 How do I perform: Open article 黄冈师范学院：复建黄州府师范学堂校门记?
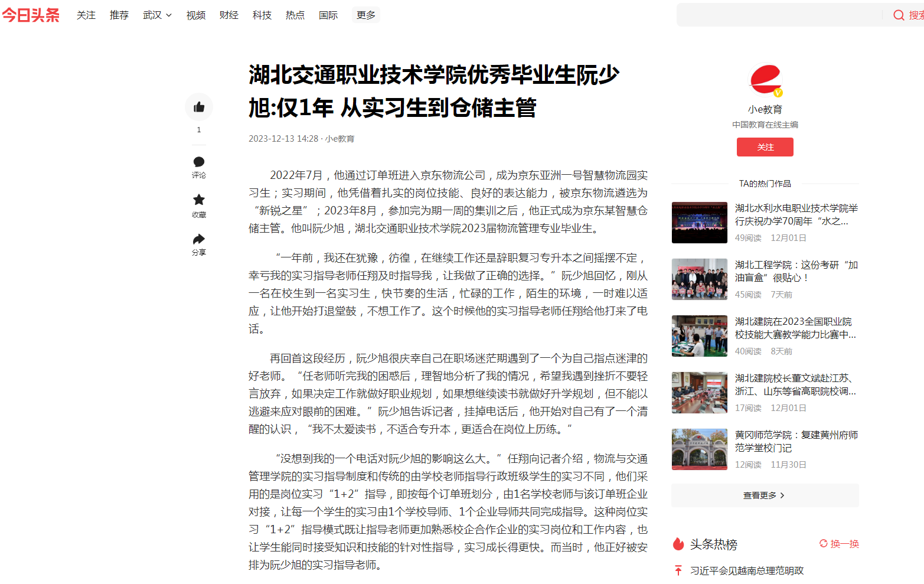pos(796,441)
